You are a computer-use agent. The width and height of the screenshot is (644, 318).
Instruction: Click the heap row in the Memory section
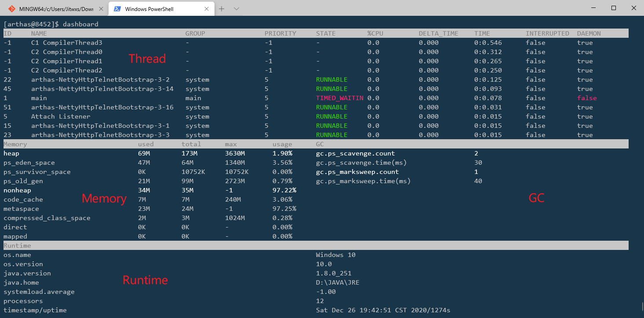11,153
